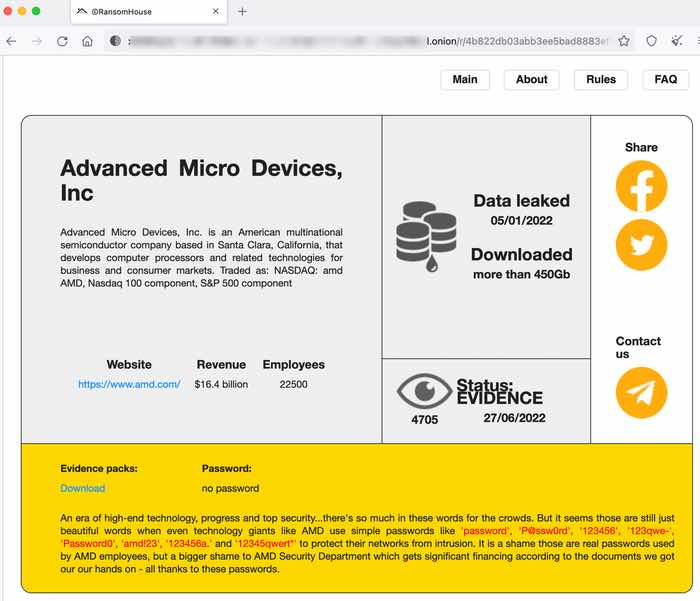
Task: Open the https://www.amd.com/ website link
Action: coord(129,384)
